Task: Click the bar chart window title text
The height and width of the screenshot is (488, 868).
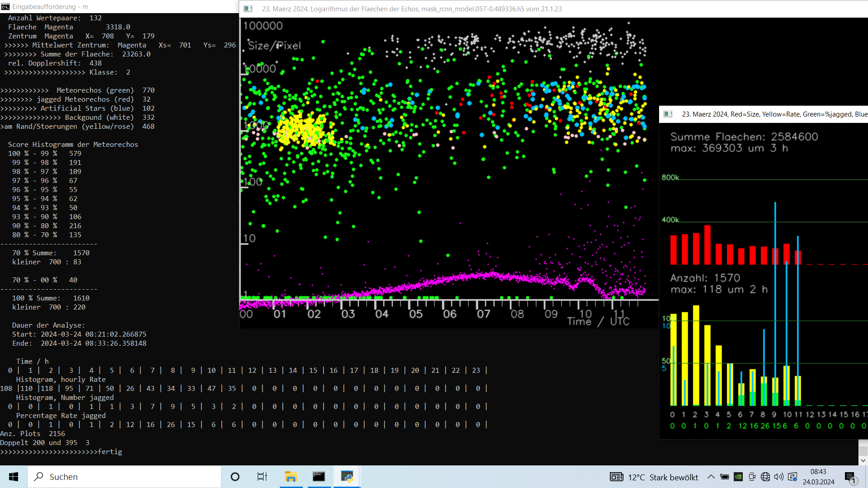Action: pos(775,114)
